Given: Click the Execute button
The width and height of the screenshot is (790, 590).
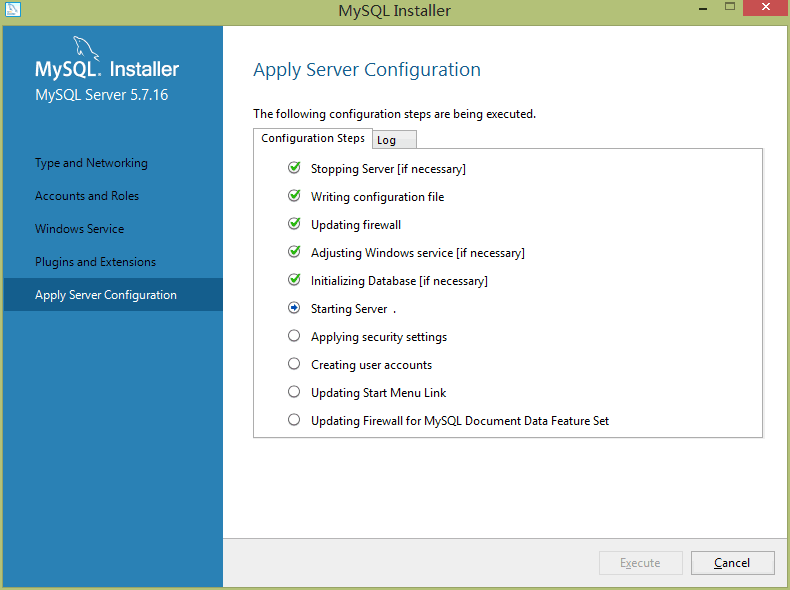Looking at the screenshot, I should tap(640, 563).
